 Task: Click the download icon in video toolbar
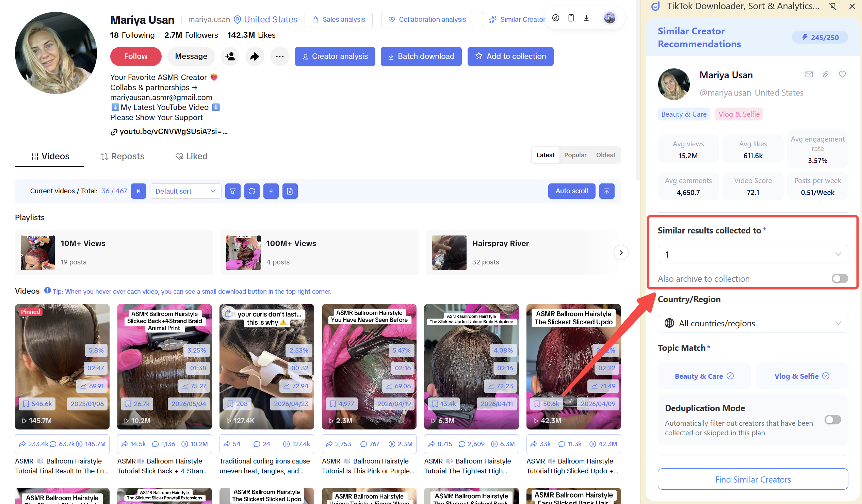271,191
